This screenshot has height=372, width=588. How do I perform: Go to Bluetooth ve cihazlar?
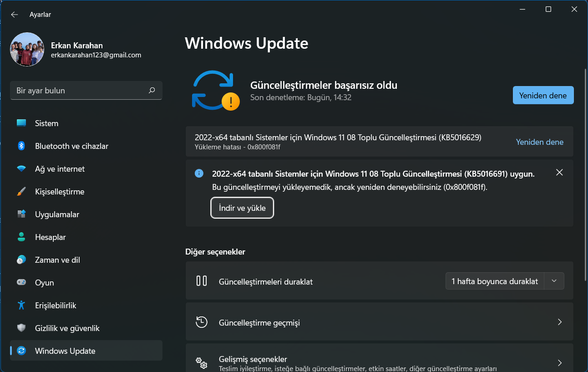click(x=86, y=146)
